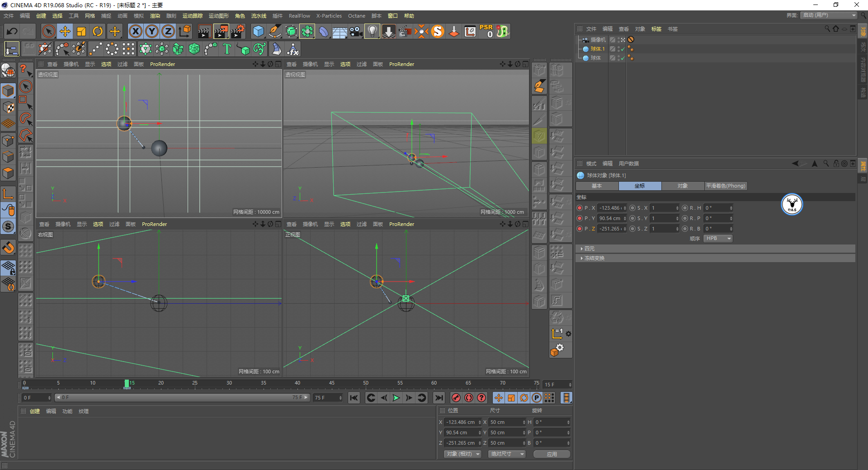Toggle Rotation keyframe recording button
This screenshot has height=470, width=868.
(524, 398)
